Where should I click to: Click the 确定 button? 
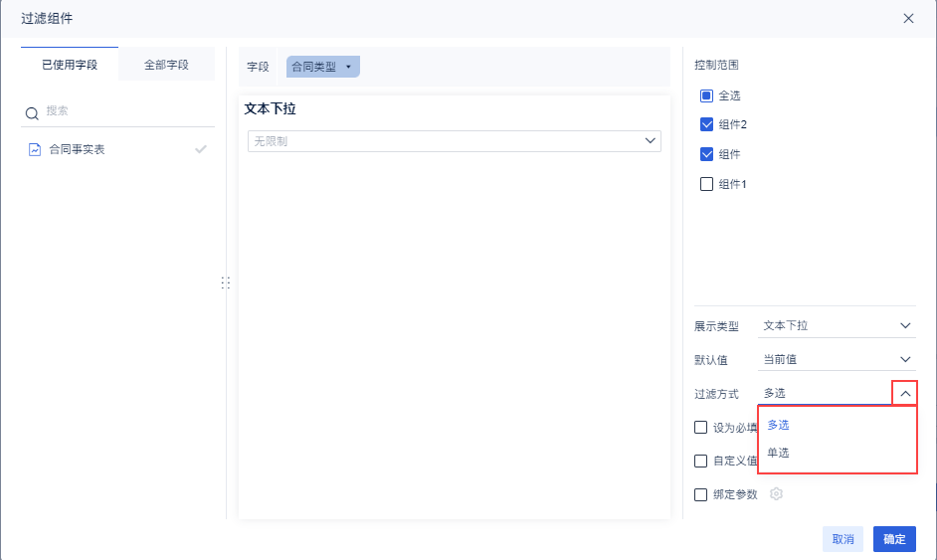894,539
